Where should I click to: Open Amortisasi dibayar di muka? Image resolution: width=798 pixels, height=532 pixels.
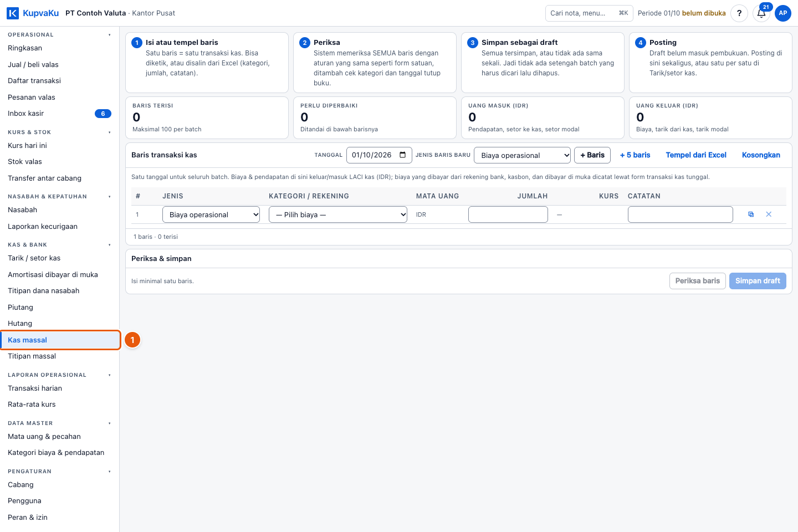60,274
